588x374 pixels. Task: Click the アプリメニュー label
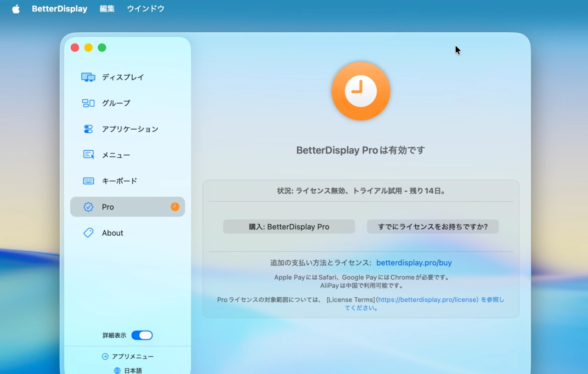click(133, 357)
